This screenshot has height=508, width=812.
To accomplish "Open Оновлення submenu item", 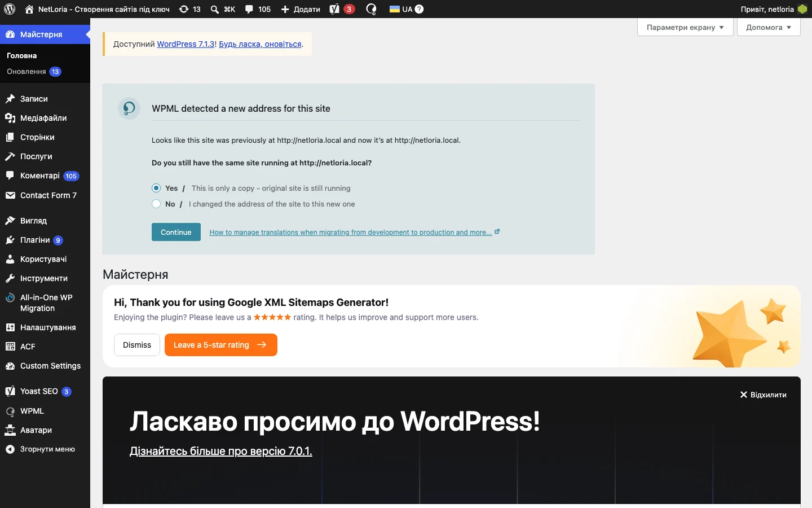I will point(34,72).
